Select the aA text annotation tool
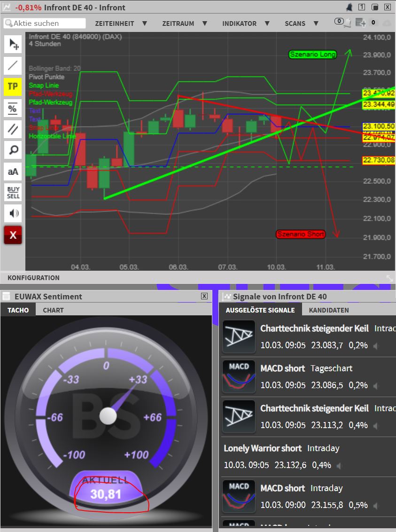The width and height of the screenshot is (396, 532). pos(13,172)
